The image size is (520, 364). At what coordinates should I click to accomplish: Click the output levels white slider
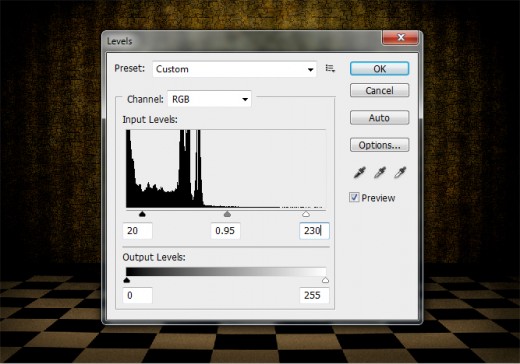coord(326,280)
